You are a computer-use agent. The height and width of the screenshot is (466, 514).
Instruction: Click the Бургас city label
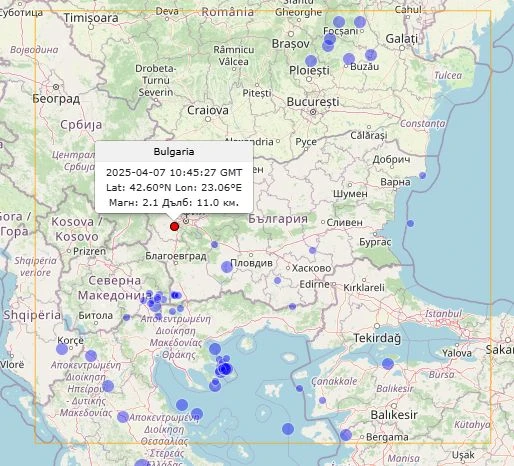[375, 242]
